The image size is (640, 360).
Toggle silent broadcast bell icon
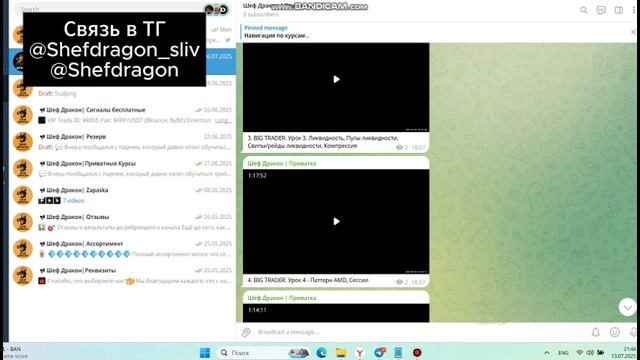click(596, 333)
